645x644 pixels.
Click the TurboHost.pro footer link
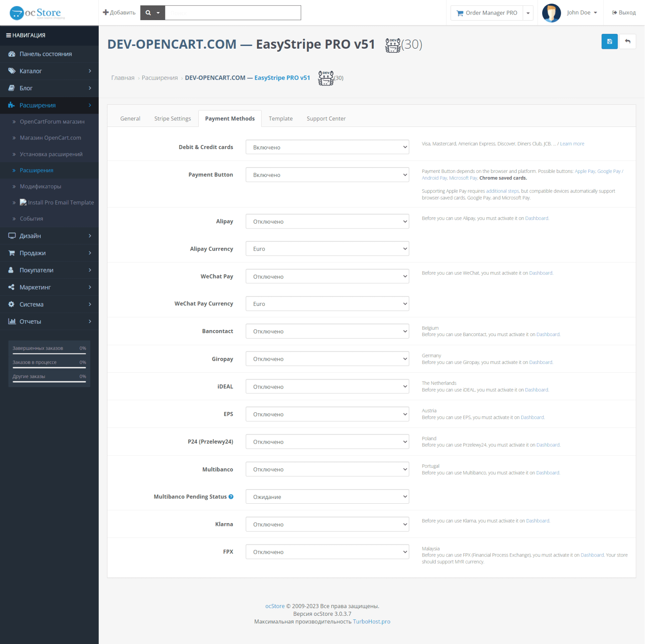(x=372, y=621)
